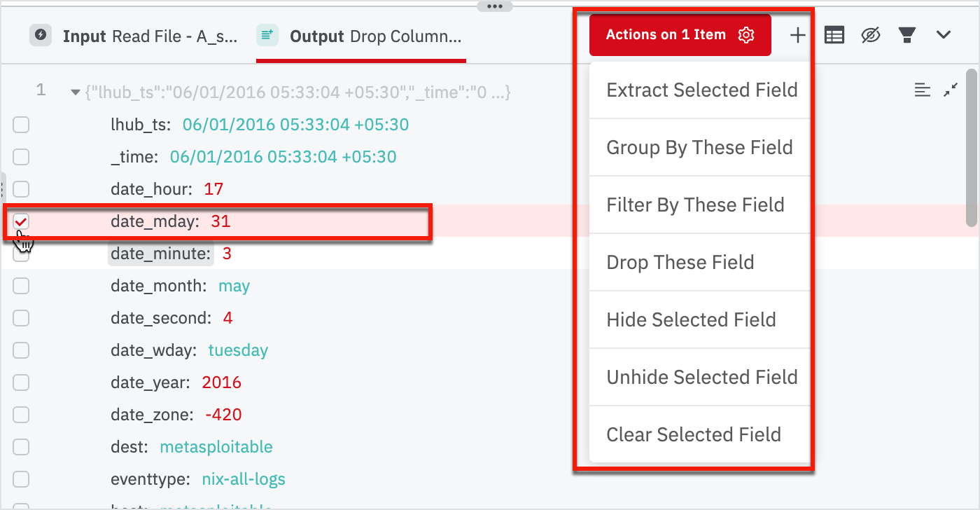Click the date_hour value 17

[x=213, y=189]
